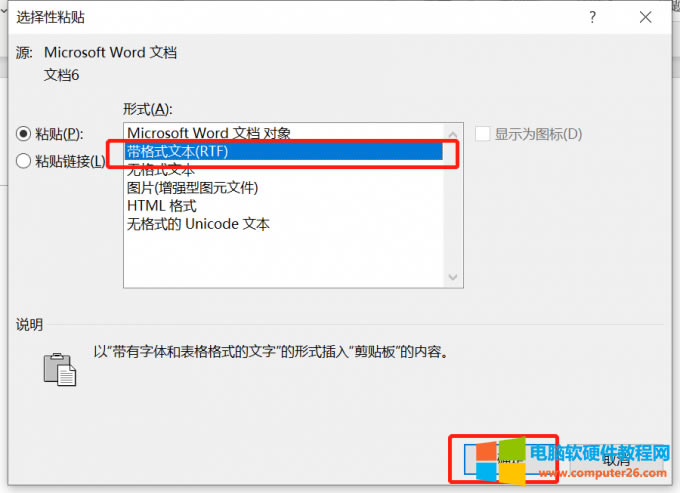Click the clipboard paste icon in 说明
This screenshot has width=680, height=493.
tap(60, 369)
